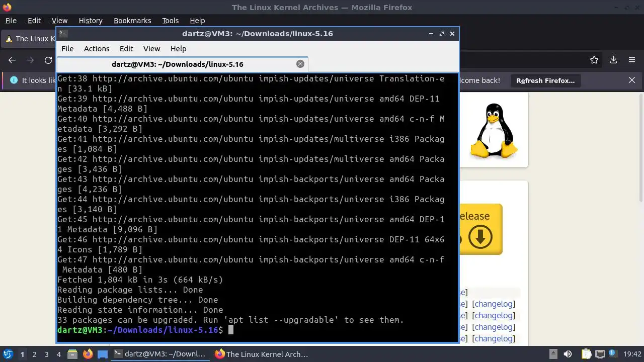
Task: Open the file manager launcher in taskbar
Action: (x=72, y=354)
